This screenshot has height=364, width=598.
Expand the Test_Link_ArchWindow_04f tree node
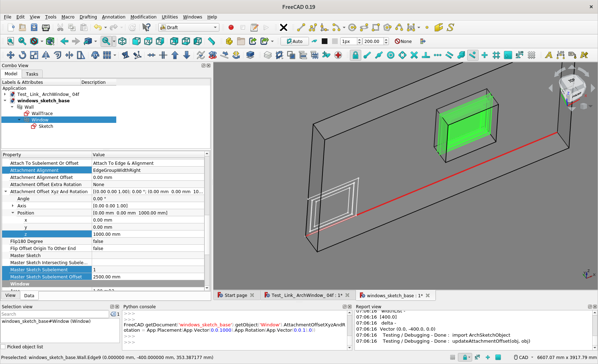tap(5, 94)
